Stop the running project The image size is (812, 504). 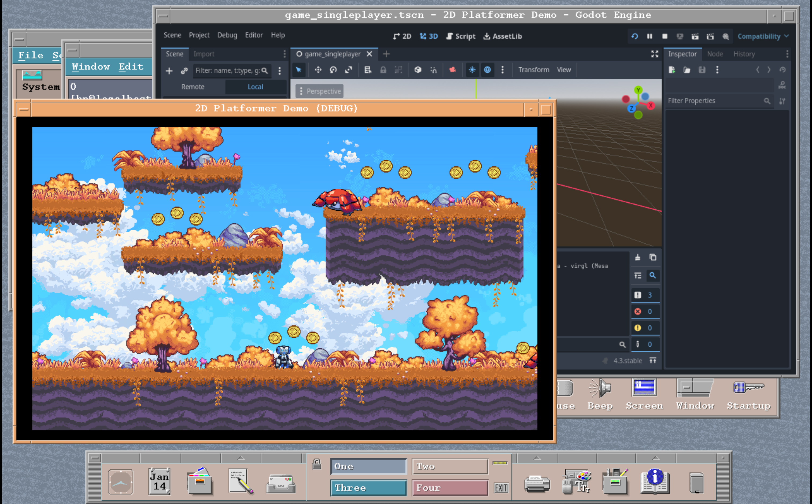coord(665,36)
